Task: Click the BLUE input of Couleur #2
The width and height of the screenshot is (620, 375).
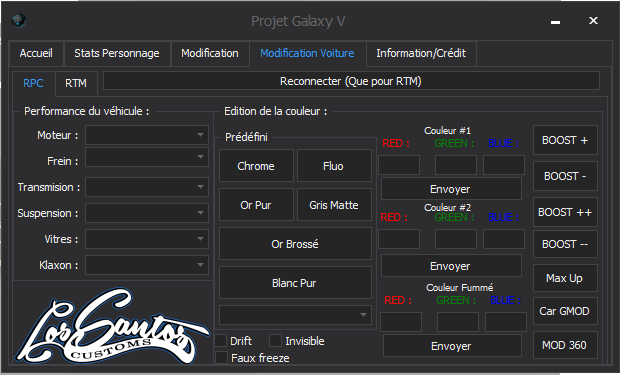Action: [504, 239]
